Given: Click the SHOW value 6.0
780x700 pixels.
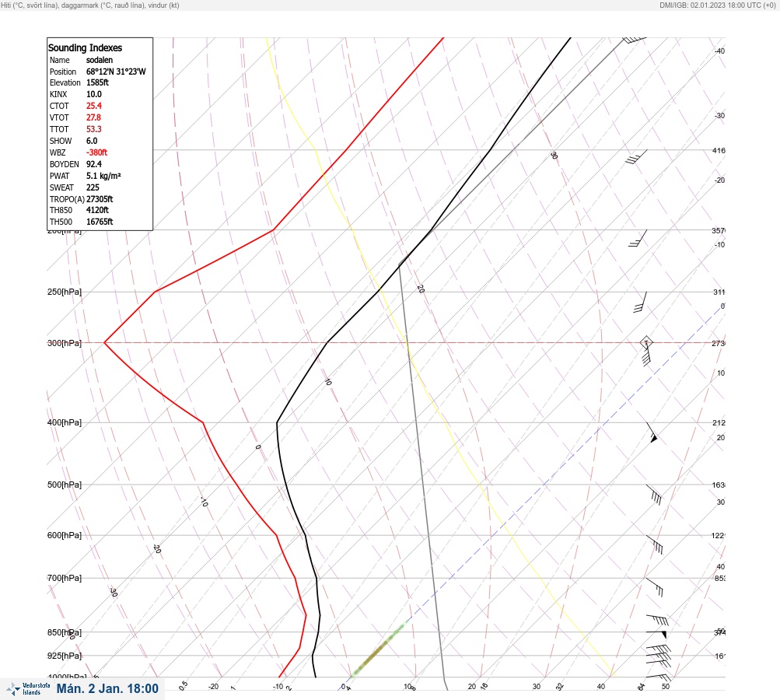Looking at the screenshot, I should tap(92, 141).
